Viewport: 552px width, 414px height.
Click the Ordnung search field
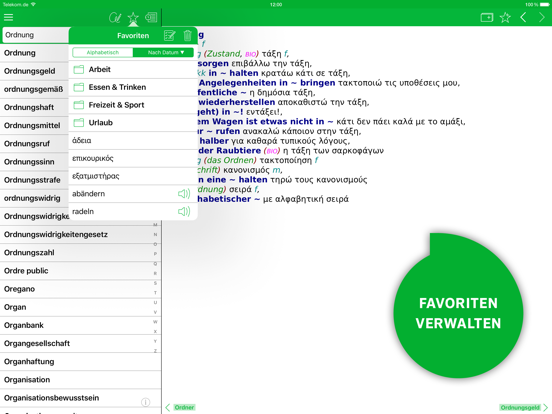pyautogui.click(x=35, y=35)
